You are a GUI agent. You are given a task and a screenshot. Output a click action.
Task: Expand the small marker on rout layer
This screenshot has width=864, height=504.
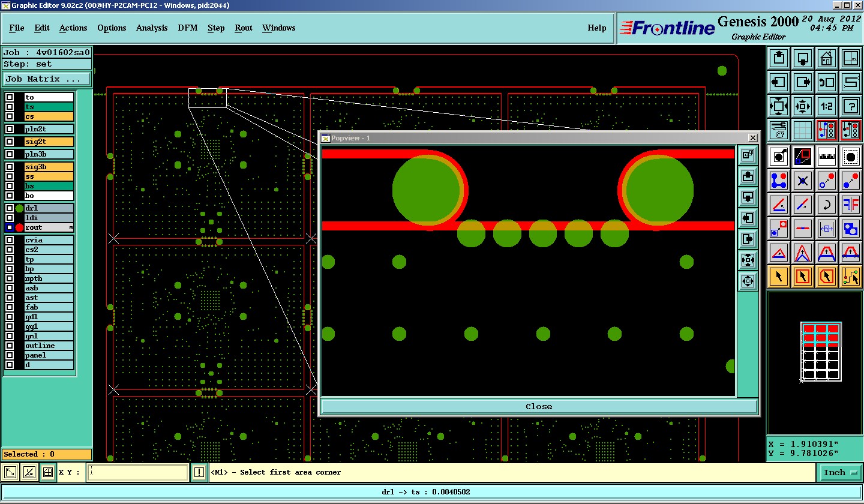click(71, 228)
